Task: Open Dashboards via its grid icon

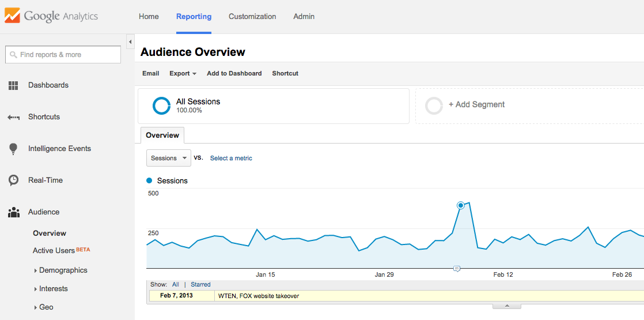Action: pos(13,85)
